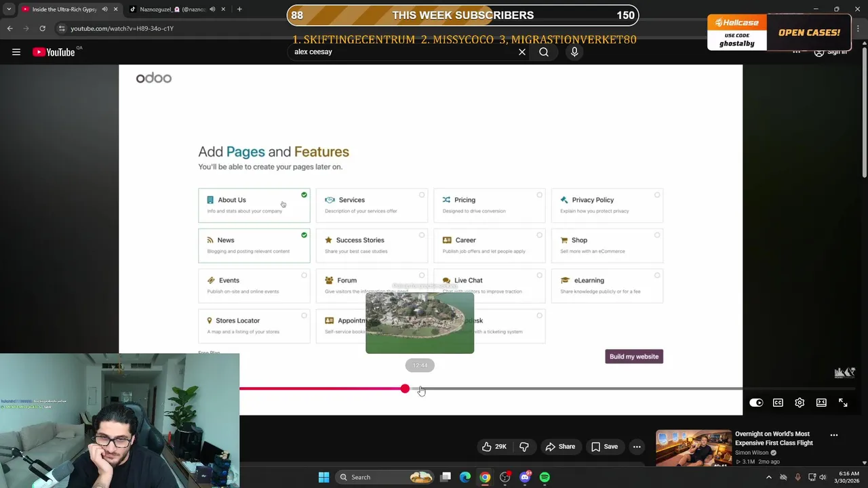Open Spotify from the taskbar
Image resolution: width=868 pixels, height=488 pixels.
pos(545,477)
